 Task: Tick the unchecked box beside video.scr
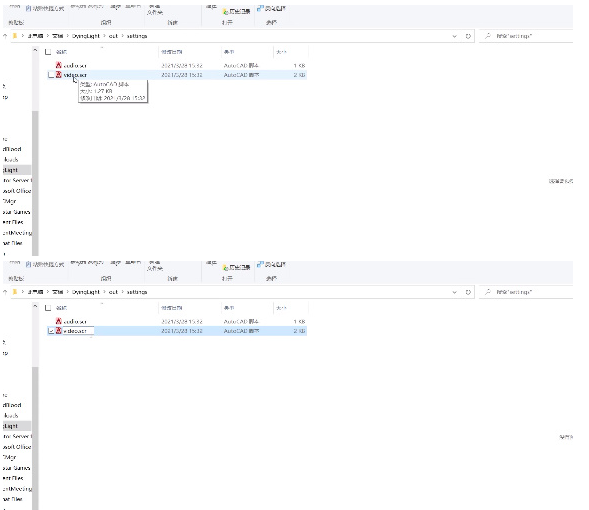[51, 75]
